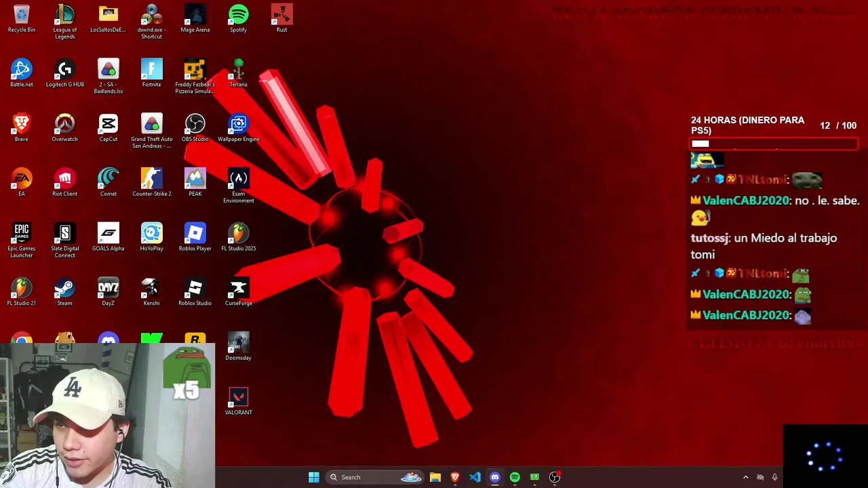
Task: Open File Explorer from the taskbar
Action: pos(435,477)
